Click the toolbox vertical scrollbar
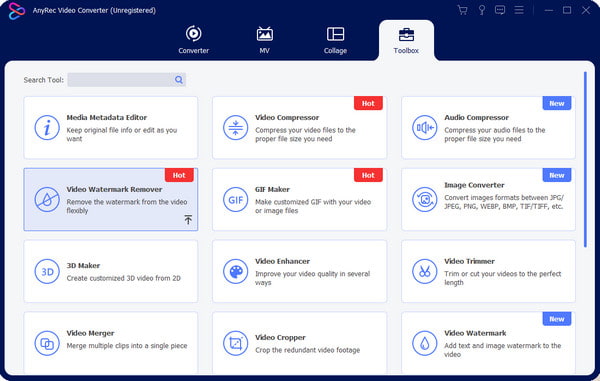 pyautogui.click(x=585, y=160)
